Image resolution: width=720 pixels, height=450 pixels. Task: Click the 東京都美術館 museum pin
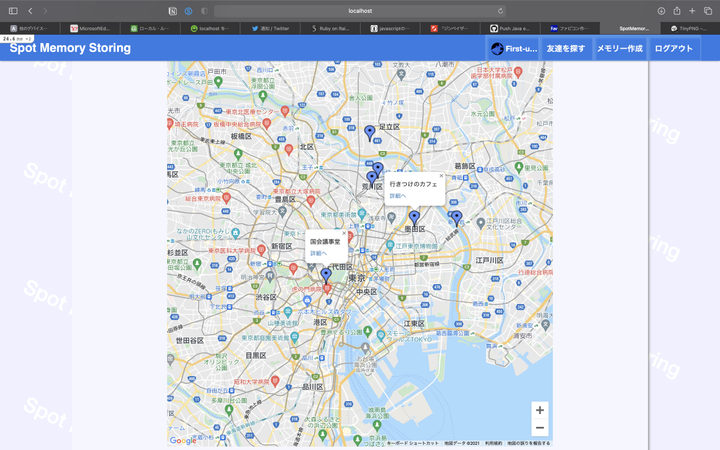[x=362, y=214]
